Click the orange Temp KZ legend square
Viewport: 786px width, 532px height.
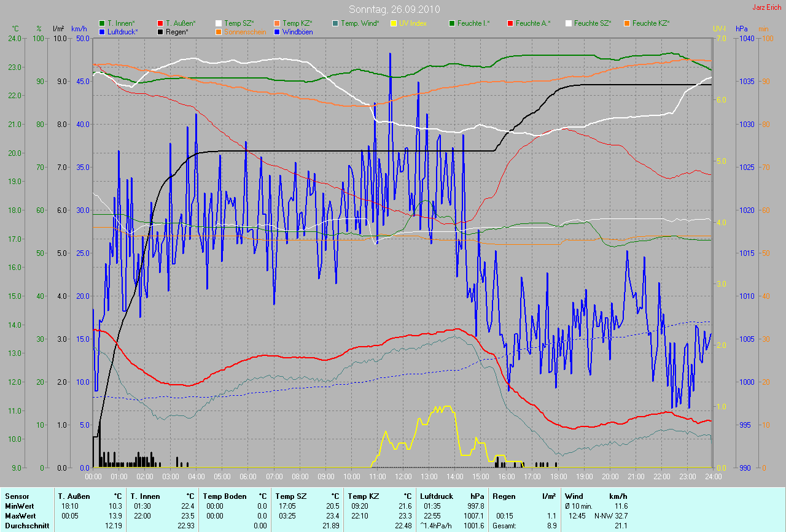tap(278, 23)
